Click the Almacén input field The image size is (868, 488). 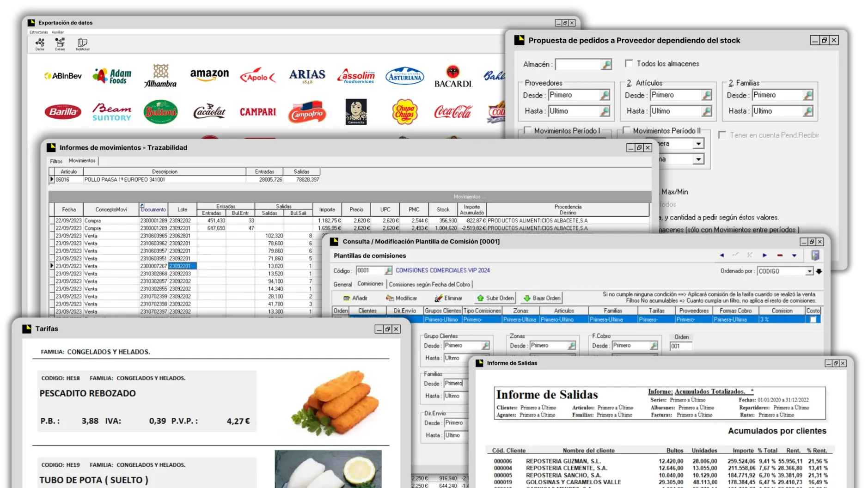(578, 64)
